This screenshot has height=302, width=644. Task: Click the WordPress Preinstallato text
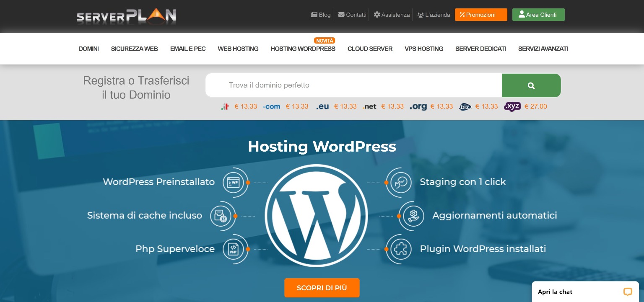(x=159, y=182)
